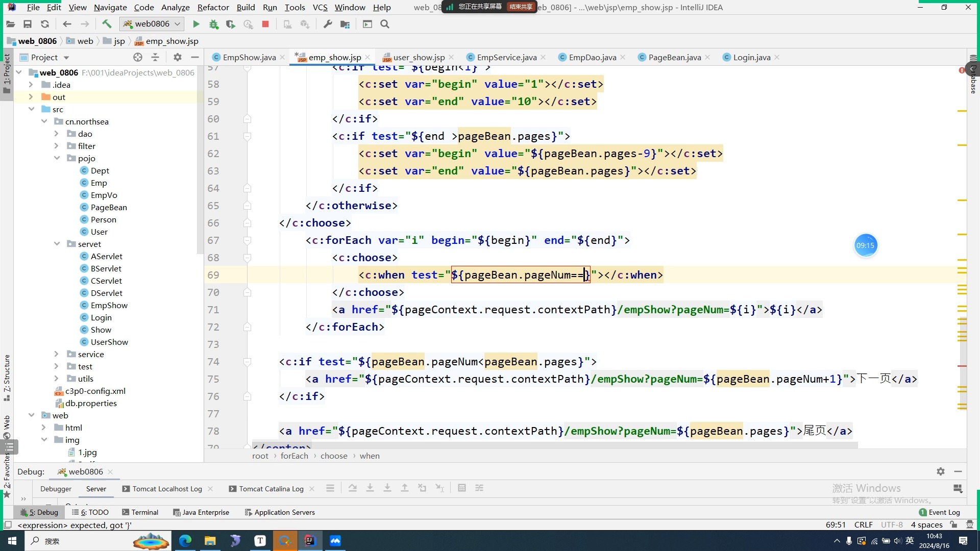
Task: Switch to the PageBean.java editor tab
Action: pyautogui.click(x=674, y=57)
